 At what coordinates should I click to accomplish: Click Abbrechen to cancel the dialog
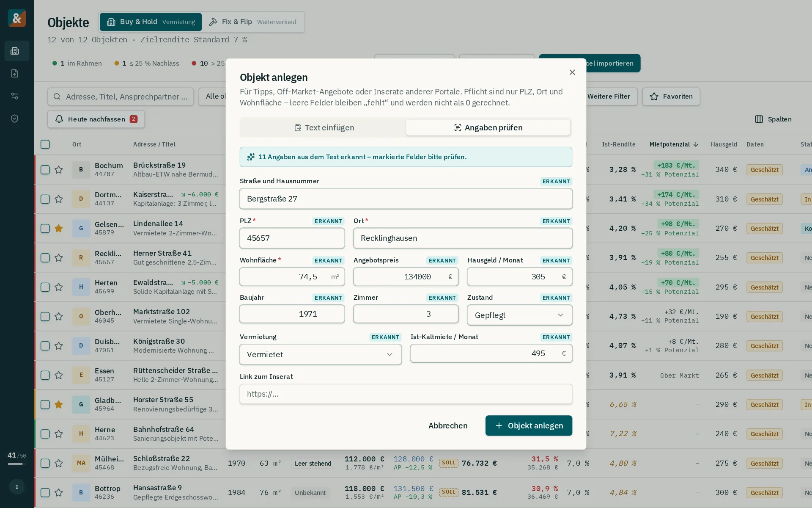point(448,425)
